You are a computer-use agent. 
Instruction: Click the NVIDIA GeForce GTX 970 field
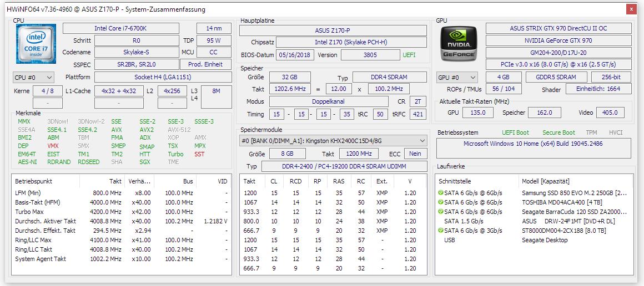tap(559, 40)
